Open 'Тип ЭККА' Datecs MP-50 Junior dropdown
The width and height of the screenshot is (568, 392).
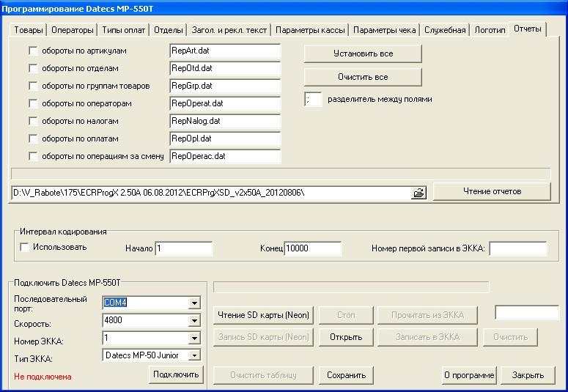(194, 355)
